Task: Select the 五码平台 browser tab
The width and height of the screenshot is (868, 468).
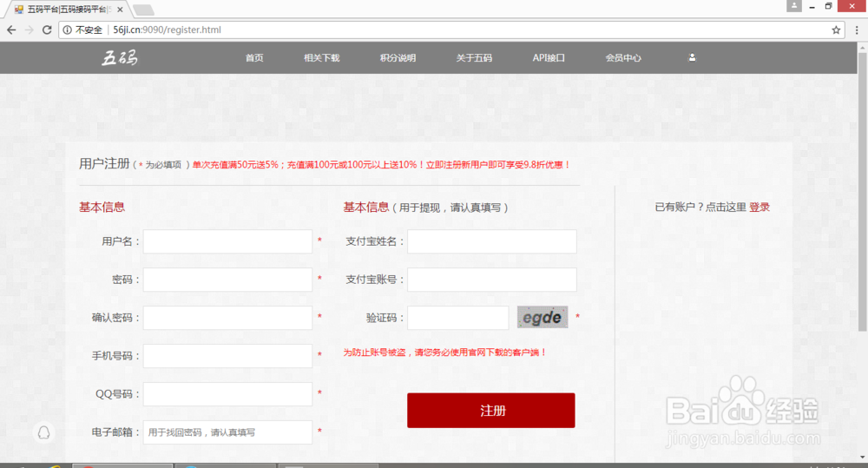Action: (67, 10)
